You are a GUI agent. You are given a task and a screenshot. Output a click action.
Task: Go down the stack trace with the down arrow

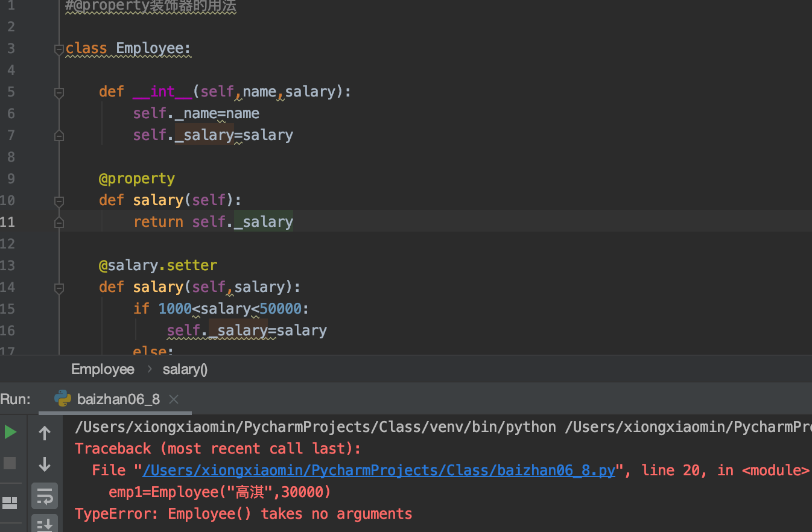pyautogui.click(x=45, y=464)
